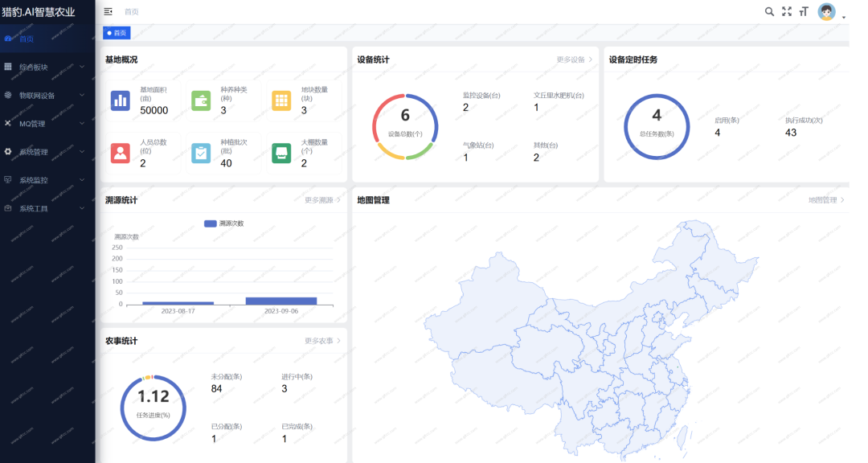Open the 更多农事 link
The image size is (868, 463).
(322, 341)
